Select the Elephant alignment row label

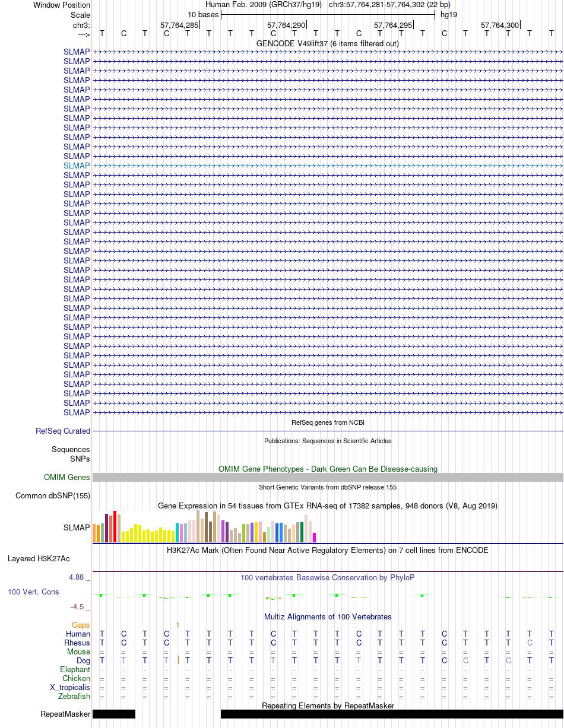point(75,670)
